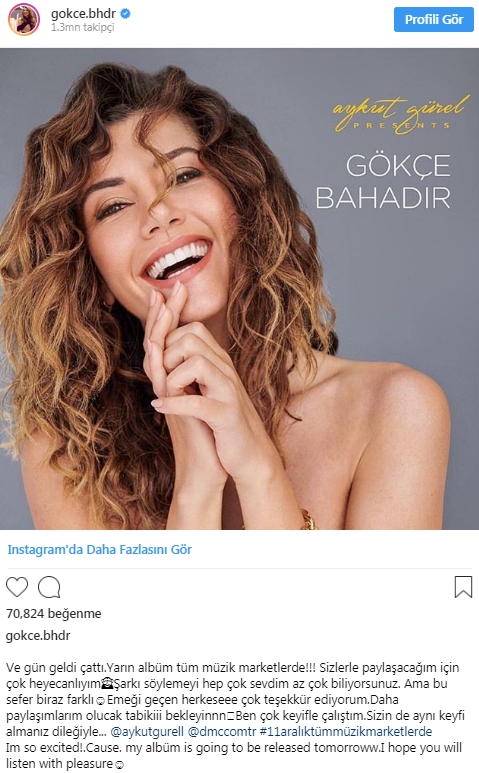Click gokce.bhdr username in header
The image size is (479, 773).
[83, 14]
